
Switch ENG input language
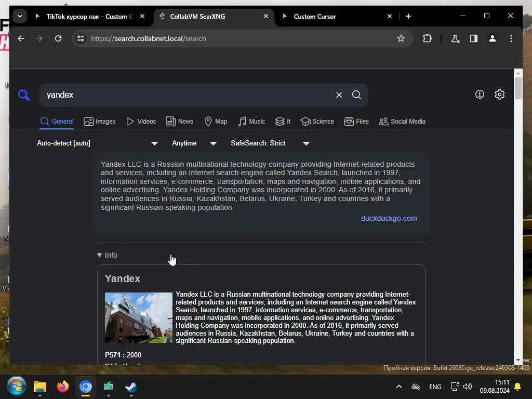435,387
